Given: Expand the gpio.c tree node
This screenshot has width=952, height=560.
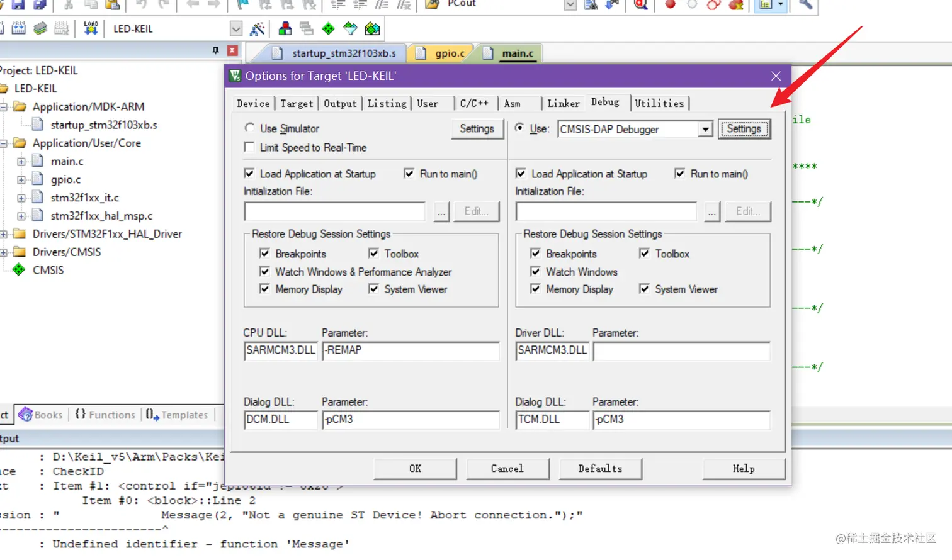Looking at the screenshot, I should [x=21, y=180].
